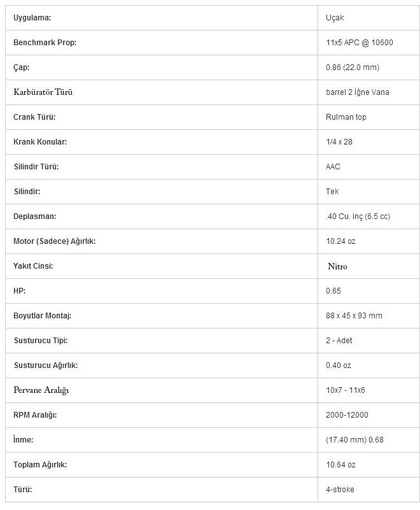Click the Nitro fuel type value
Image resolution: width=420 pixels, height=510 pixels.
[x=337, y=266]
